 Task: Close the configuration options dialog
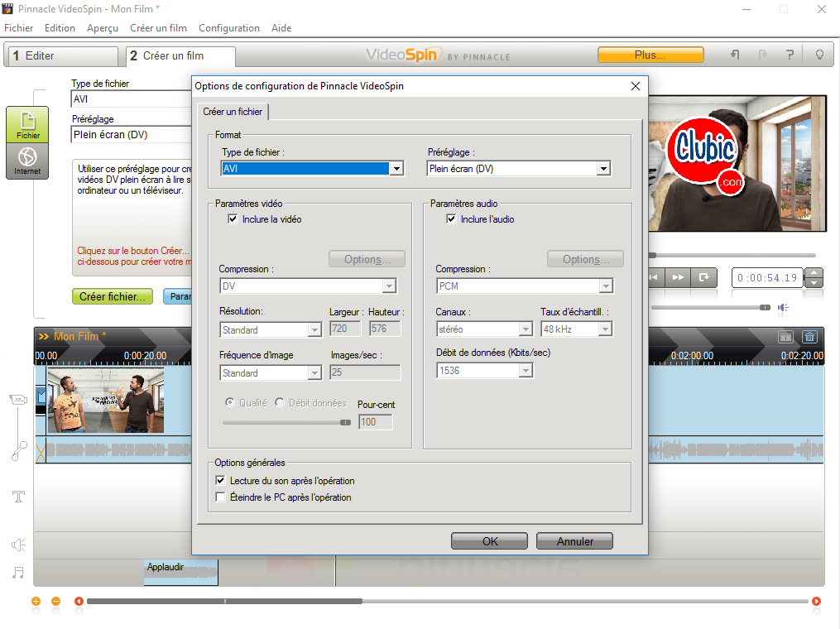pyautogui.click(x=636, y=86)
